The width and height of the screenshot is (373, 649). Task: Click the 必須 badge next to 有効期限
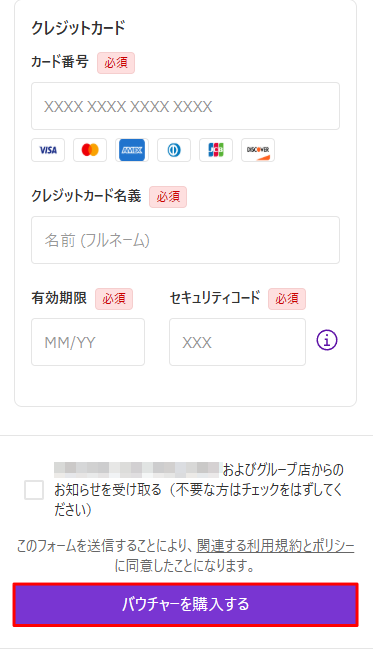click(x=114, y=299)
